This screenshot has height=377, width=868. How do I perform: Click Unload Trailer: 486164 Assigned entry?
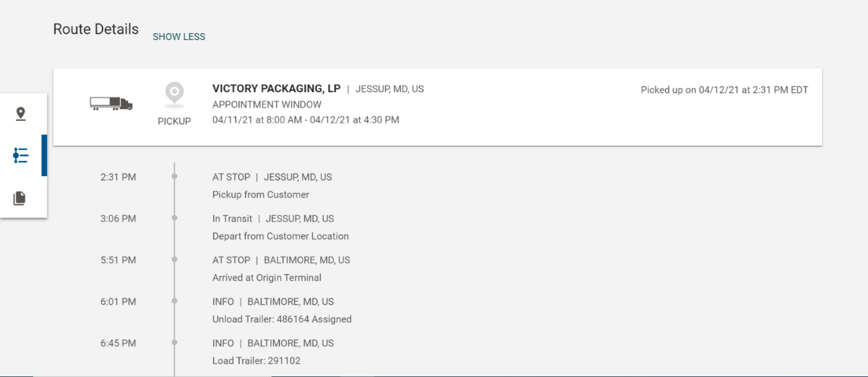point(282,319)
